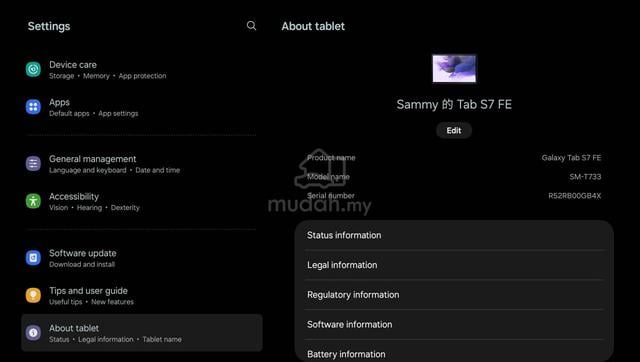Viewport: 640px width, 362px height.
Task: Click 'Useful tips • New features' subtitle
Action: tap(91, 302)
